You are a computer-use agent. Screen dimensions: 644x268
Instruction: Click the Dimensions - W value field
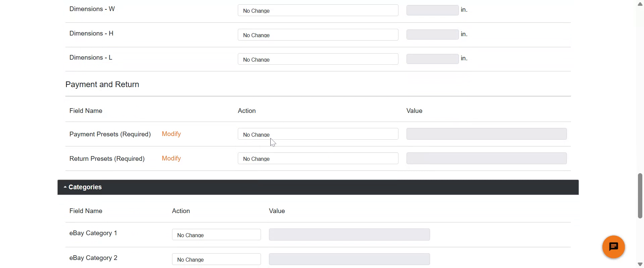point(432,10)
